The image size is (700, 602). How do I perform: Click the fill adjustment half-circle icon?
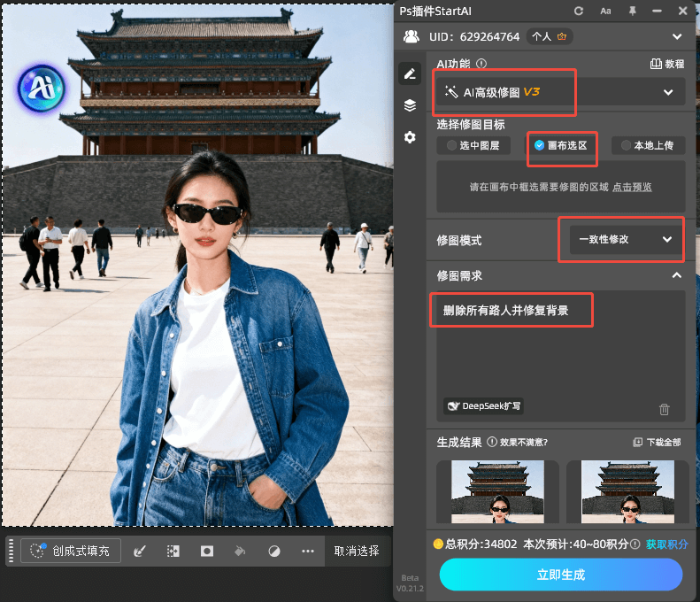[274, 551]
